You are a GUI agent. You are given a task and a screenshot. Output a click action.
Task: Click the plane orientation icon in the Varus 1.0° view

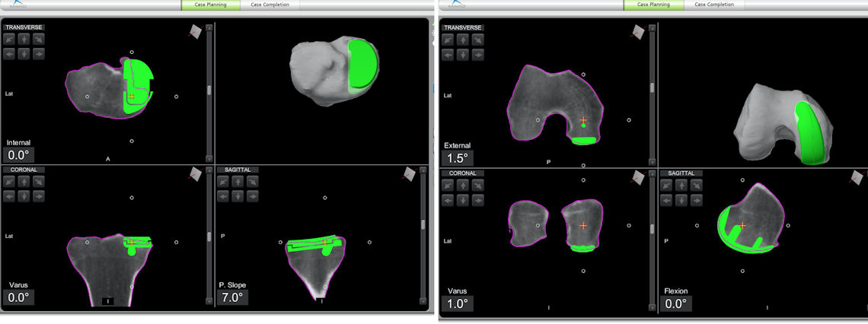coord(638,176)
